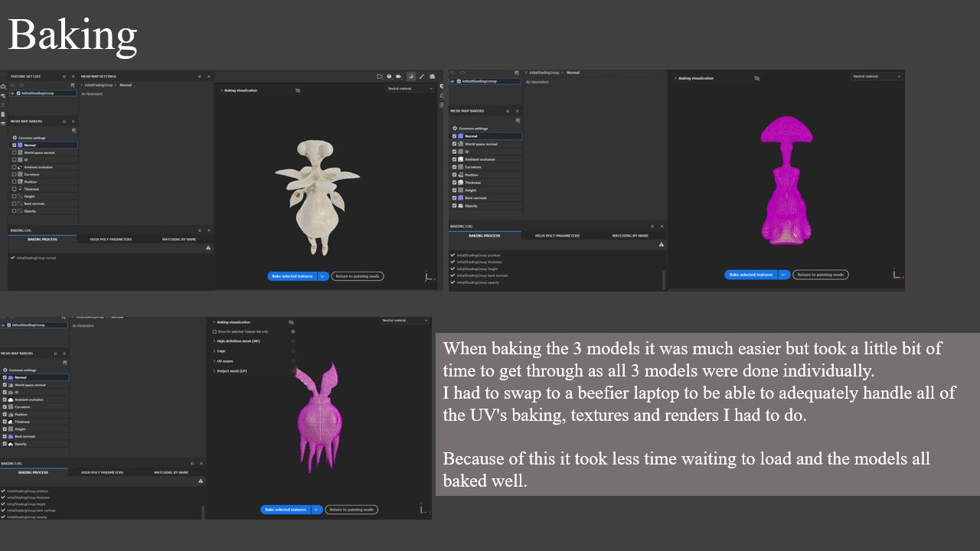Switch to High Poly Parameters tab below white model's bakers

[111, 240]
